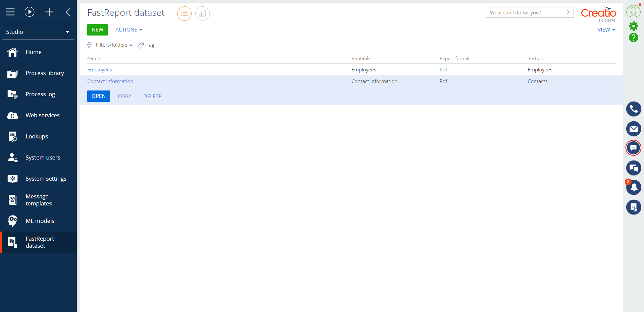This screenshot has height=312, width=644.
Task: Click the System users icon
Action: [x=12, y=158]
